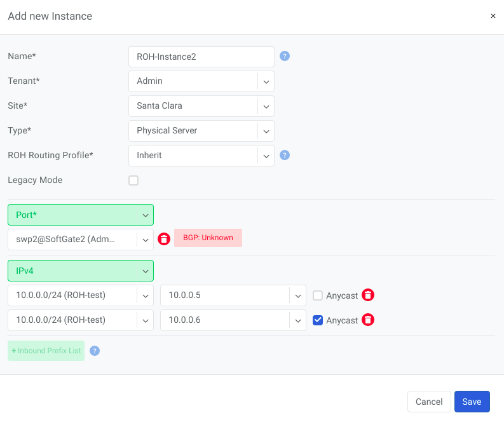Viewport: 504px width, 427px height.
Task: Remove the 10.0.0.6 IPv4 row
Action: point(368,320)
